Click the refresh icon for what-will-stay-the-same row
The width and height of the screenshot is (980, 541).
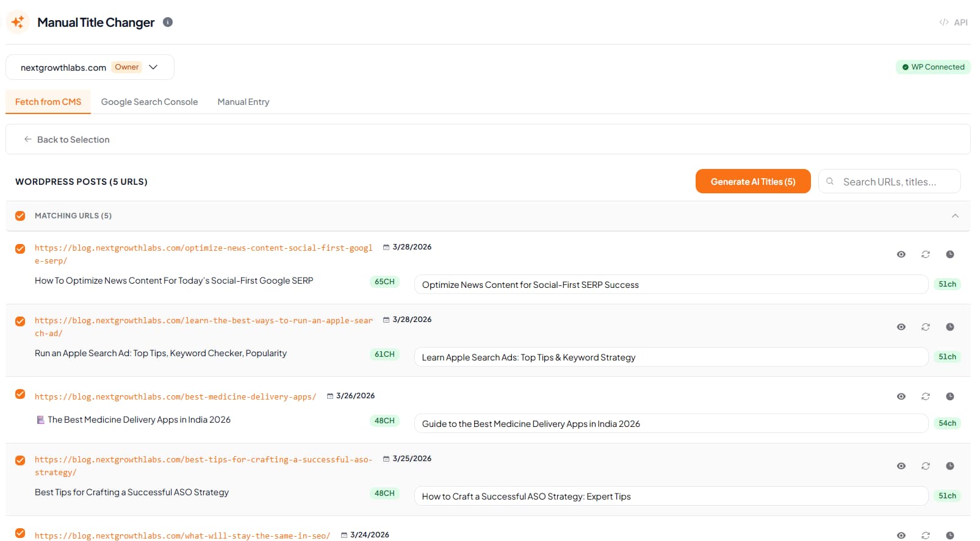(x=926, y=536)
